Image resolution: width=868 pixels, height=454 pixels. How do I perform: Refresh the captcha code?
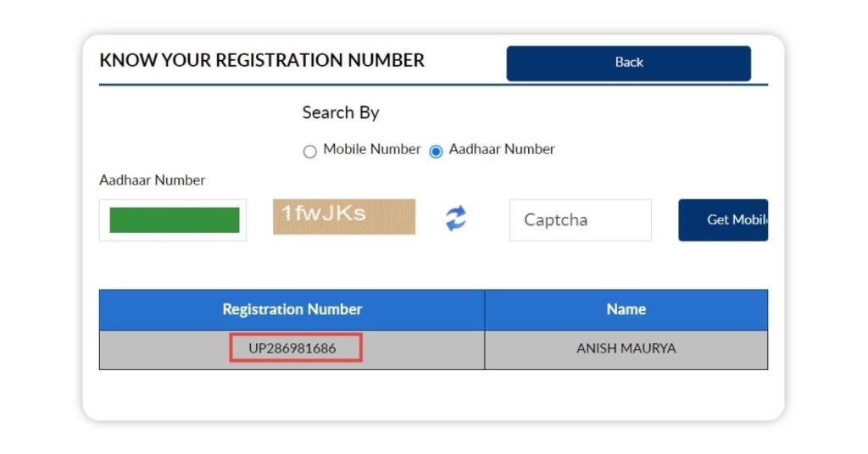coord(456,219)
